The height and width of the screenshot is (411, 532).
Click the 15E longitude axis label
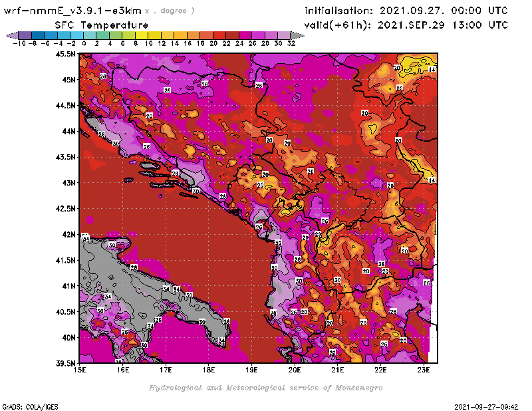(80, 370)
